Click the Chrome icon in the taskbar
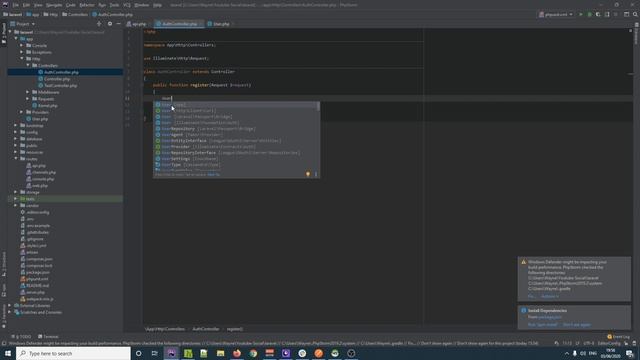This screenshot has height=360, width=640. (253, 353)
